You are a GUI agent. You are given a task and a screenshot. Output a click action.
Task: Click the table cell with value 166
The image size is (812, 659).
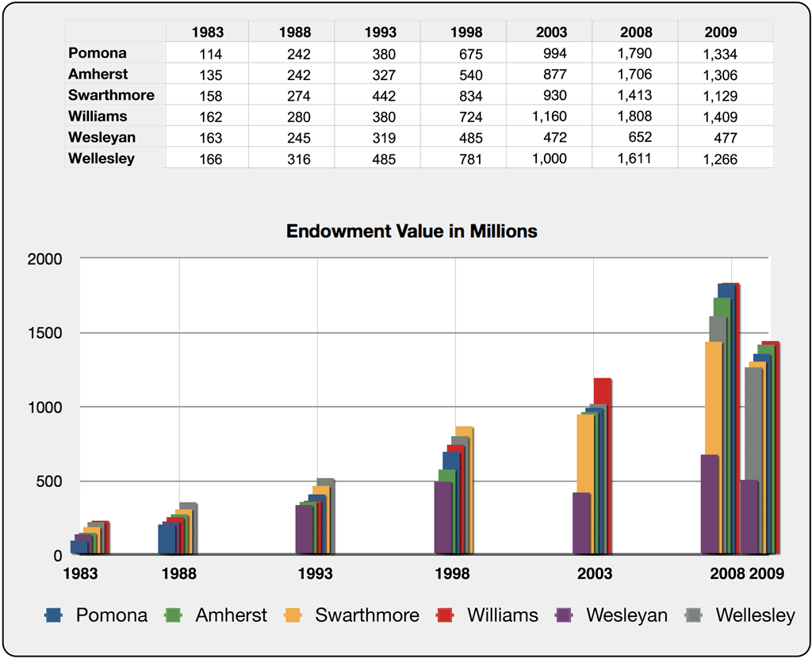[207, 159]
